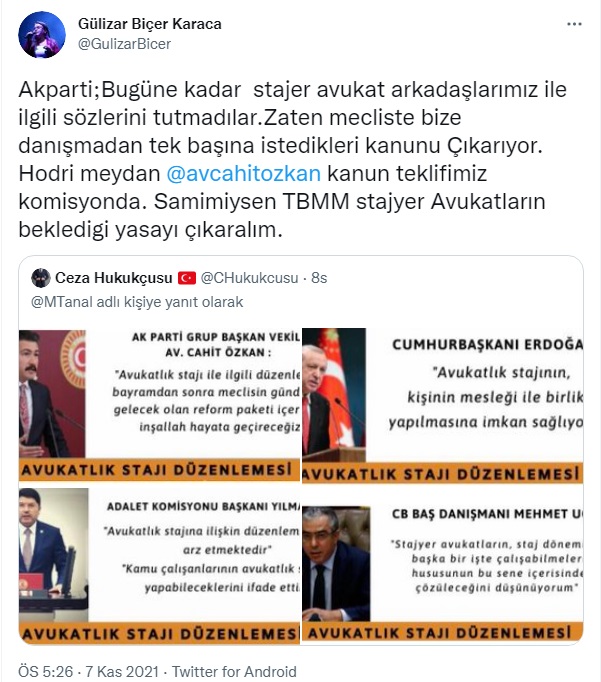Click the Twitter for Android source label

(x=234, y=671)
